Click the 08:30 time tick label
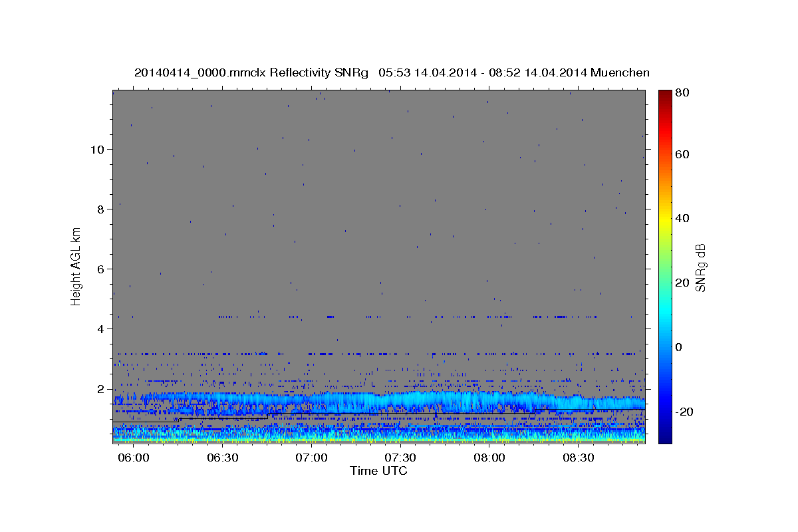 (579, 458)
